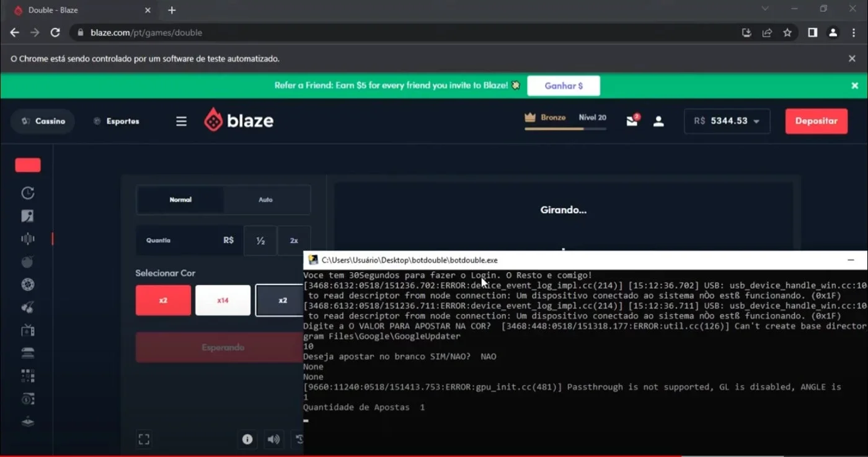Viewport: 868px width, 457px height.
Task: Open the bomb Mines game icon in sidebar
Action: pyautogui.click(x=27, y=262)
